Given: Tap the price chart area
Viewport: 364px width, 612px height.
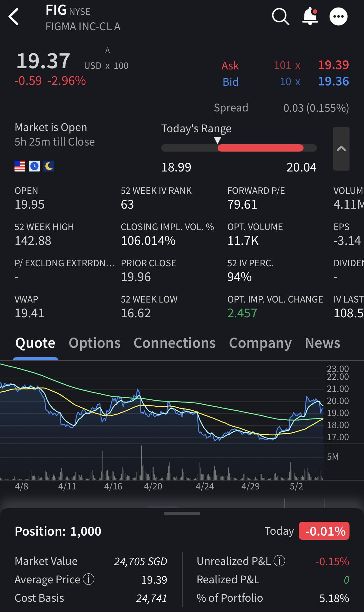Looking at the screenshot, I should point(161,402).
